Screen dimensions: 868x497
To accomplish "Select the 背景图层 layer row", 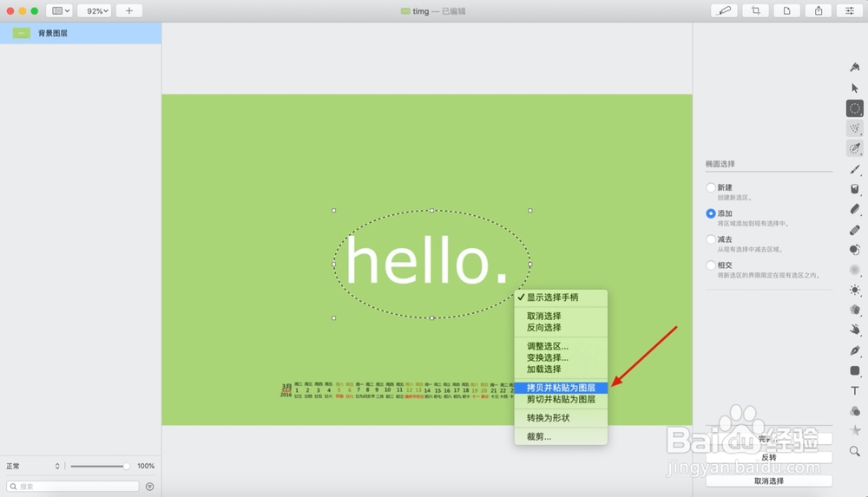I will 81,33.
